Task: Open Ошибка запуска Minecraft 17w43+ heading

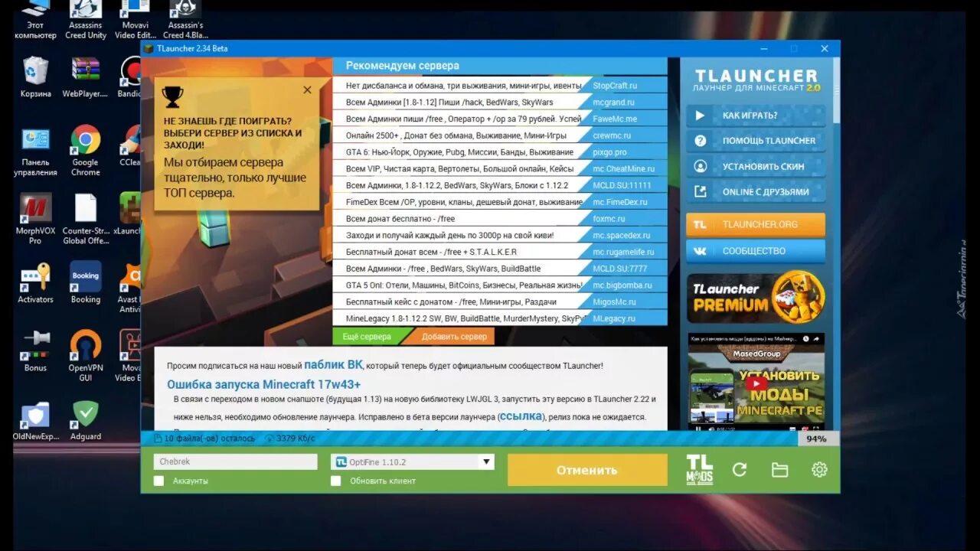Action: 263,384
